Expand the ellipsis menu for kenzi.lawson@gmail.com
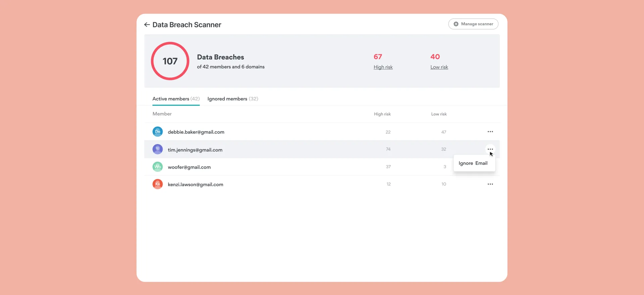This screenshot has width=644, height=295. pyautogui.click(x=490, y=184)
